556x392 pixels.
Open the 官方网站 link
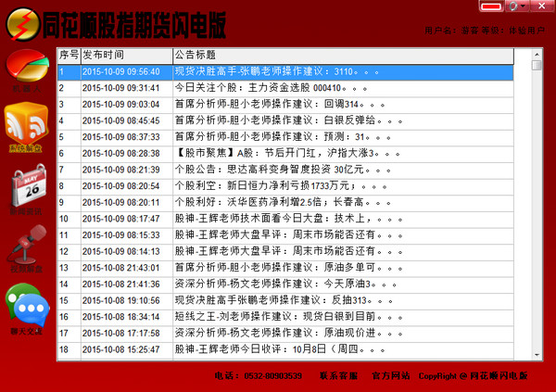click(x=391, y=375)
